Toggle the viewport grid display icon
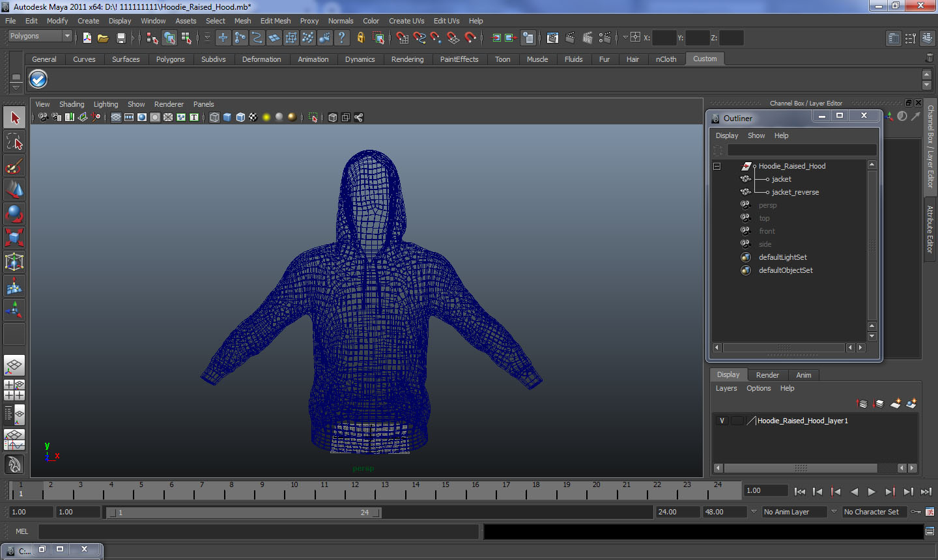This screenshot has width=938, height=560. click(116, 117)
